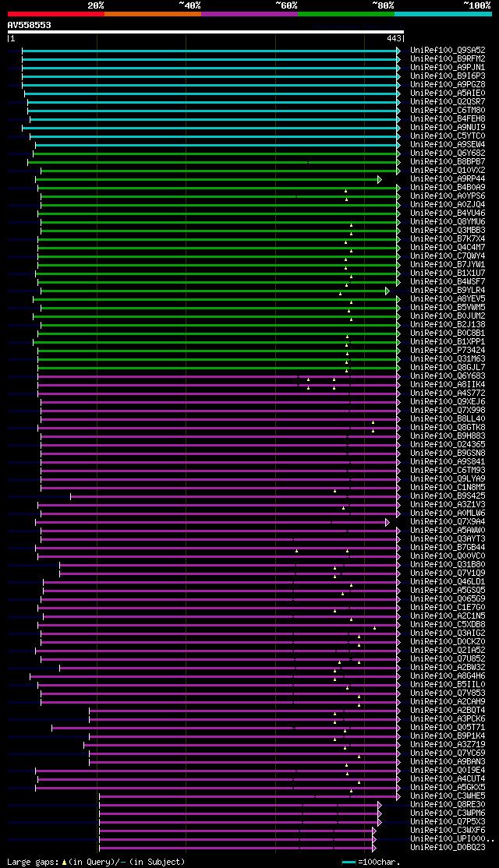Select hit UniRef100_Q31B80

(448, 565)
